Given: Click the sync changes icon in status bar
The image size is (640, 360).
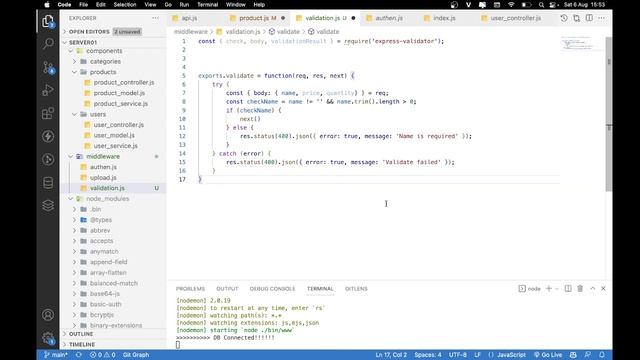Looking at the screenshot, I should pyautogui.click(x=79, y=355).
